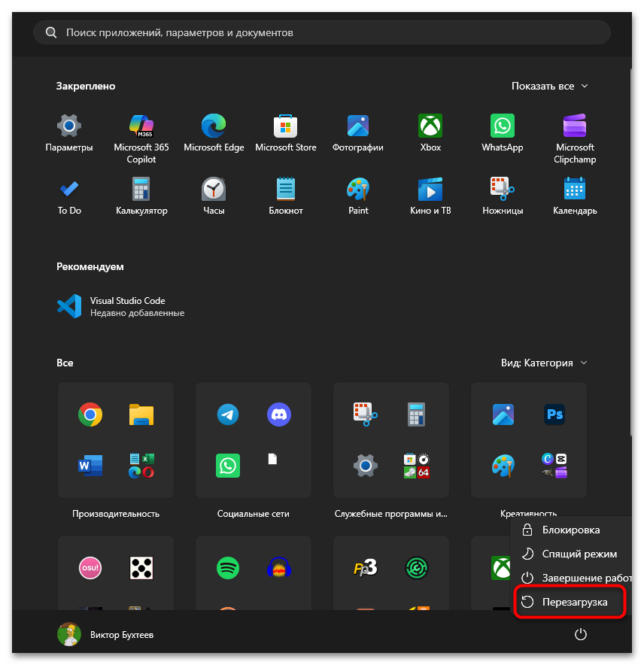The image size is (644, 665).
Task: Expand more apps in Креативность folder
Action: 554,465
